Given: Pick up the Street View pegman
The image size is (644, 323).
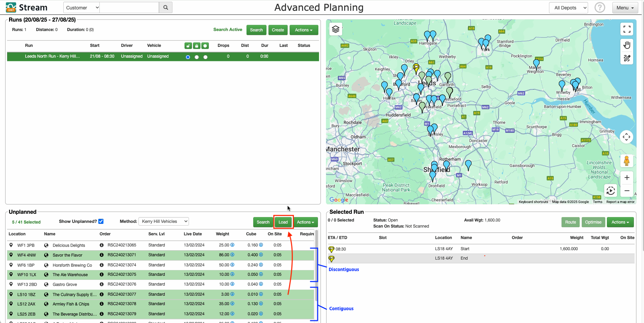Looking at the screenshot, I should 626,161.
